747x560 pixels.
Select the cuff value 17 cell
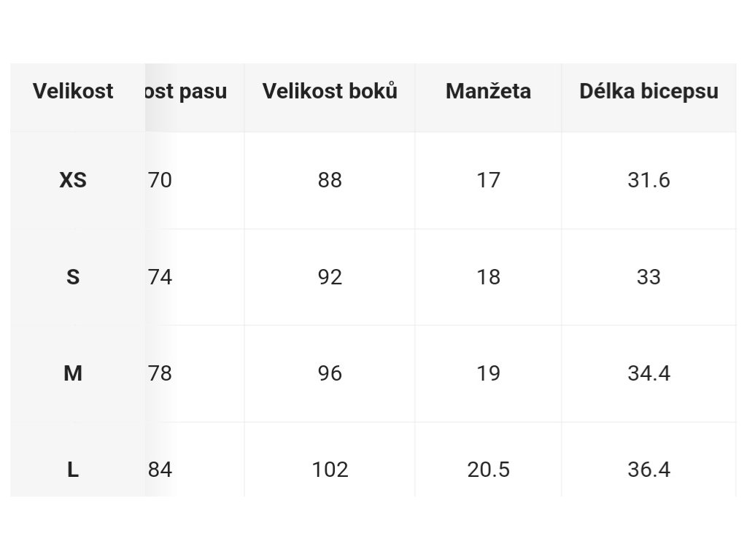coord(488,181)
